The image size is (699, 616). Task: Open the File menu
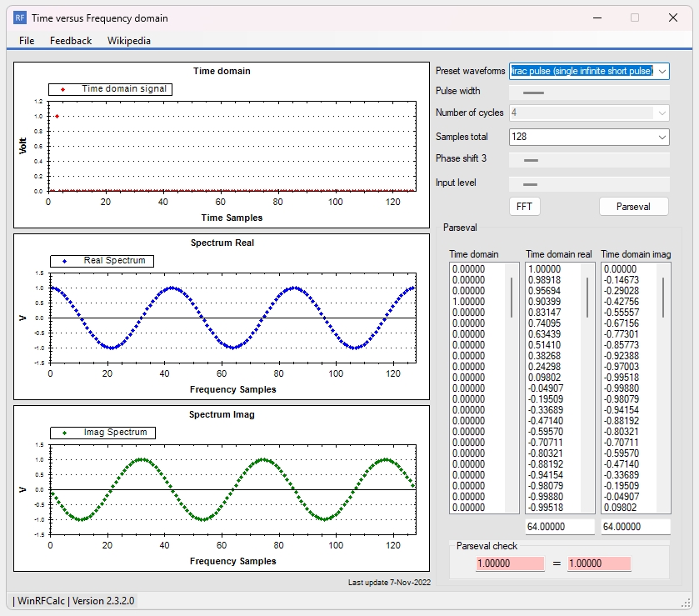tap(26, 40)
